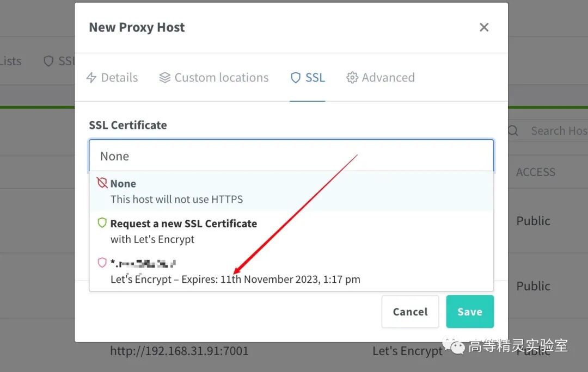Click the SSL Certificates menu behind dialog
The height and width of the screenshot is (372, 588).
[x=60, y=61]
